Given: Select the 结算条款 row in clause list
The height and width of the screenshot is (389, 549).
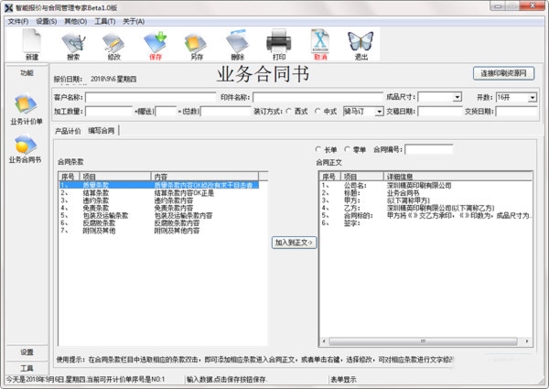Looking at the screenshot, I should (x=159, y=193).
